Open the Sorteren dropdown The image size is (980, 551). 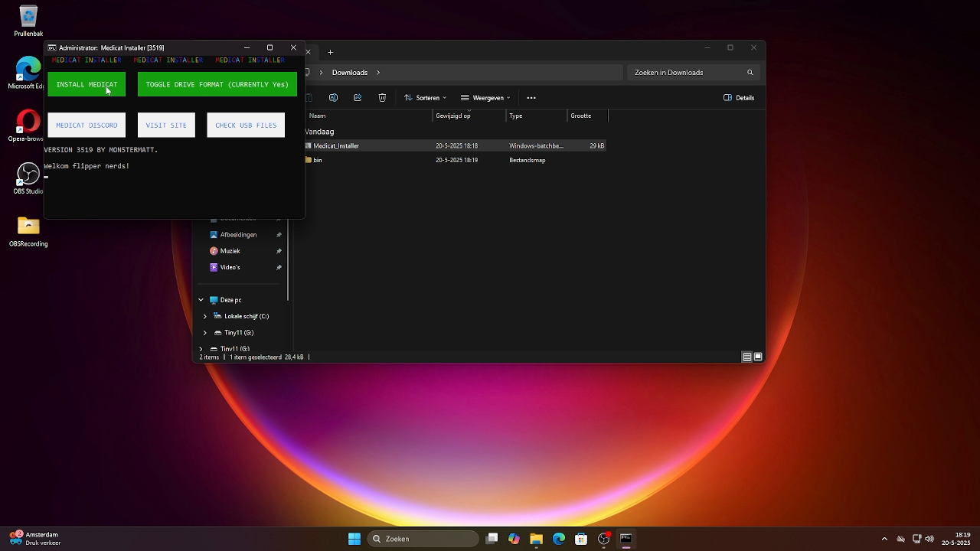point(426,98)
